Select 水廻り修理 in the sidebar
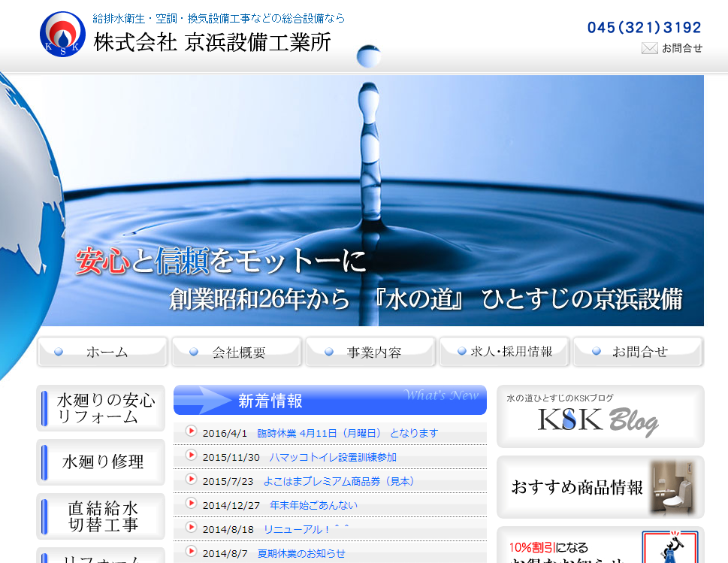This screenshot has width=728, height=563. coord(101,462)
